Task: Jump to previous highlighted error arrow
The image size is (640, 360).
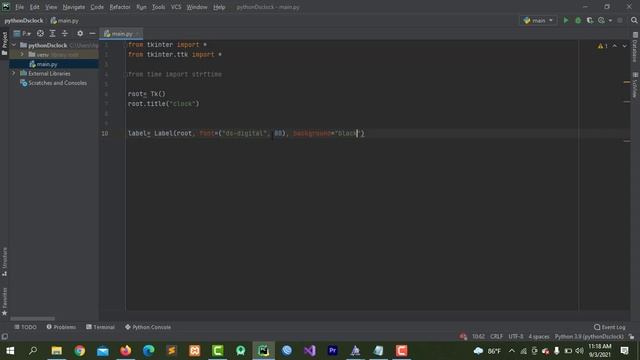Action: click(x=615, y=46)
